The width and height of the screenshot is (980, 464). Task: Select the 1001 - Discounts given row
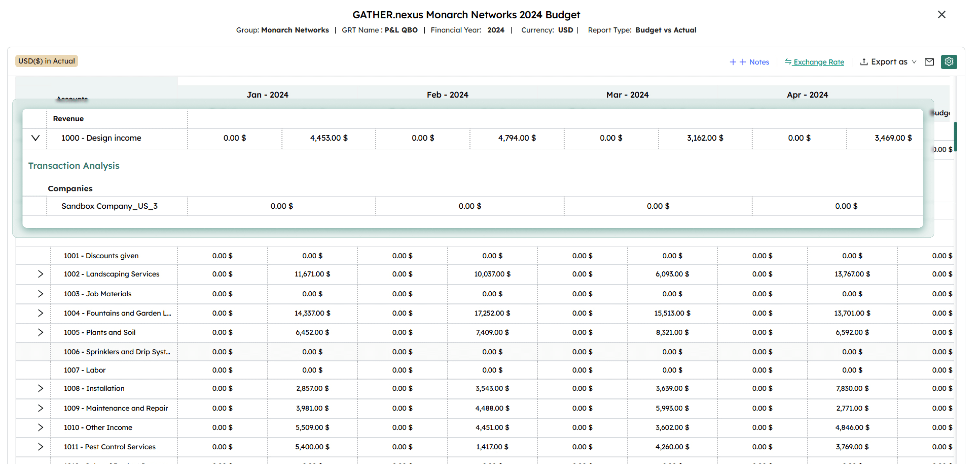[x=484, y=256]
